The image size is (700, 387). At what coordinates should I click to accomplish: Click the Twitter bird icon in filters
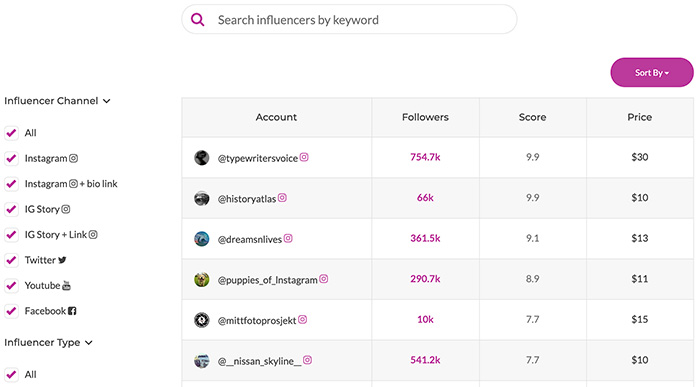[62, 260]
